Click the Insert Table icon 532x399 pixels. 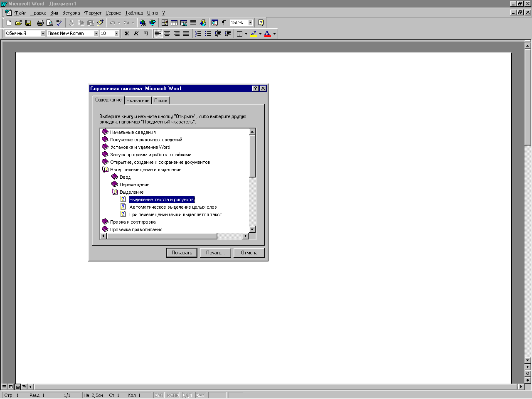(x=174, y=23)
